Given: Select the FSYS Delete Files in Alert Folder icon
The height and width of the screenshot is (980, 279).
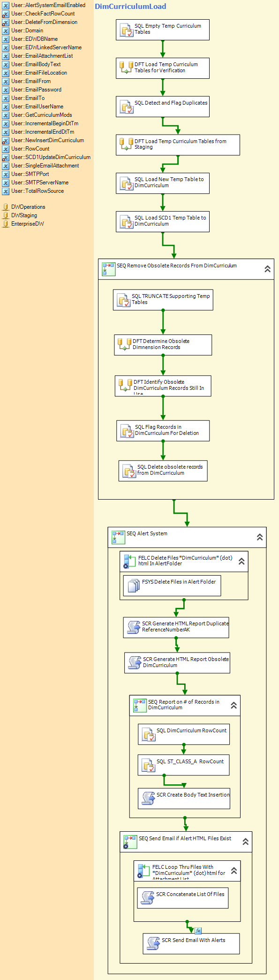Looking at the screenshot, I should (x=134, y=585).
